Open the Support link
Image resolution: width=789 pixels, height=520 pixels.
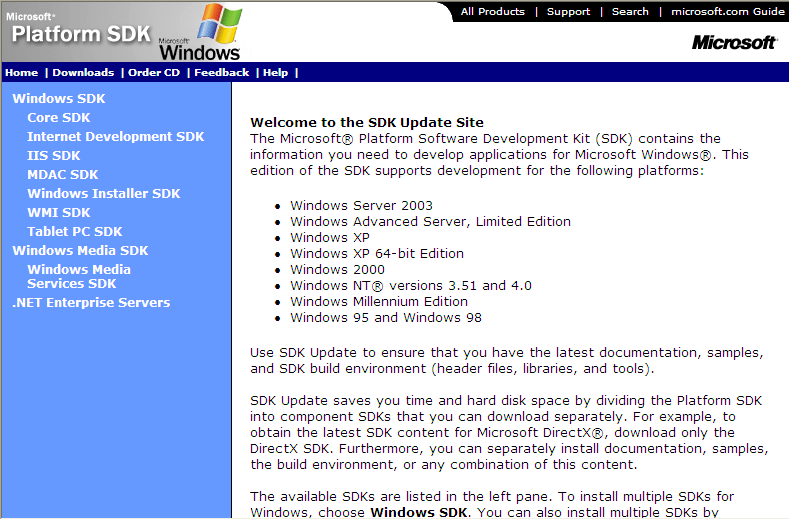(x=568, y=12)
